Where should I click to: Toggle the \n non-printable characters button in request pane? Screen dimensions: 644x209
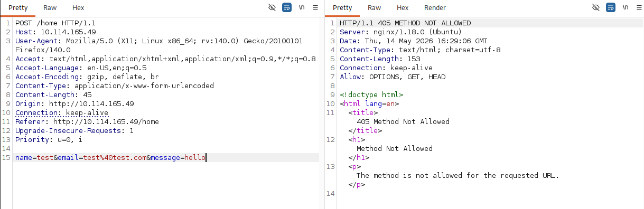coord(302,7)
